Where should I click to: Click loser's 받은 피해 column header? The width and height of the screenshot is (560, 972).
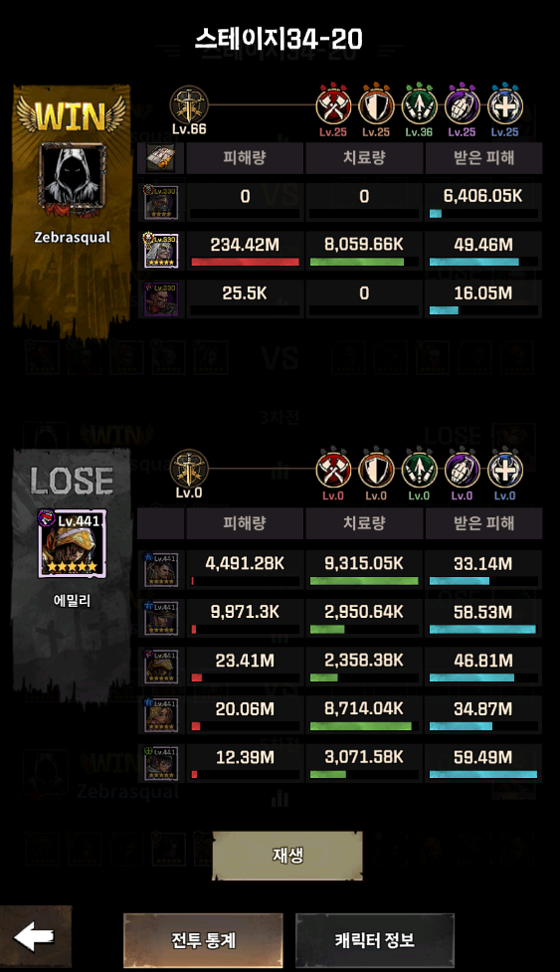pos(483,522)
